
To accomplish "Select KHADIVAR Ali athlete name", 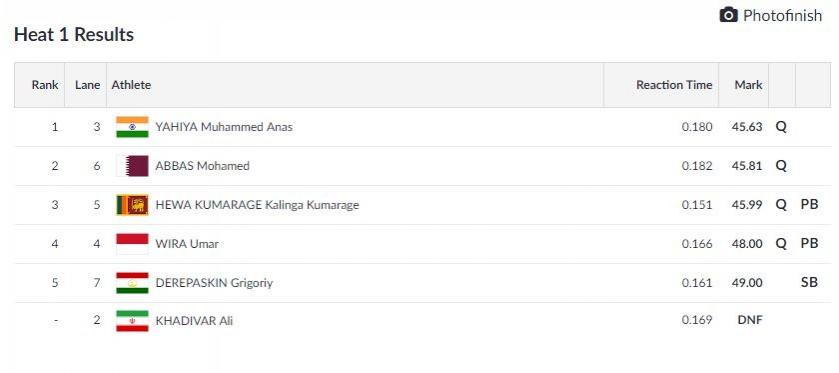I will point(194,321).
